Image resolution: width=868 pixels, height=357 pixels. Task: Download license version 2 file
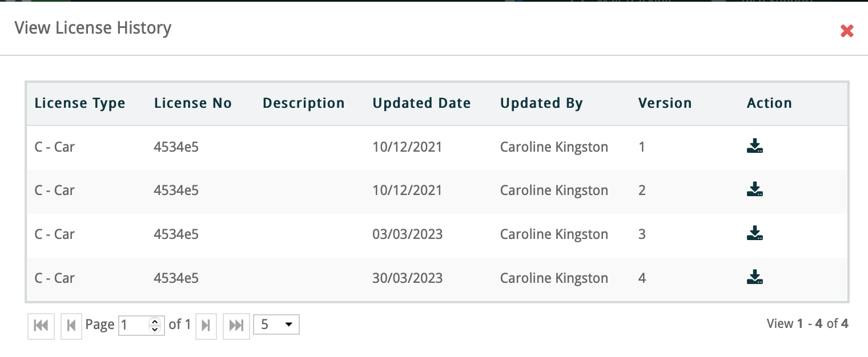pos(755,190)
